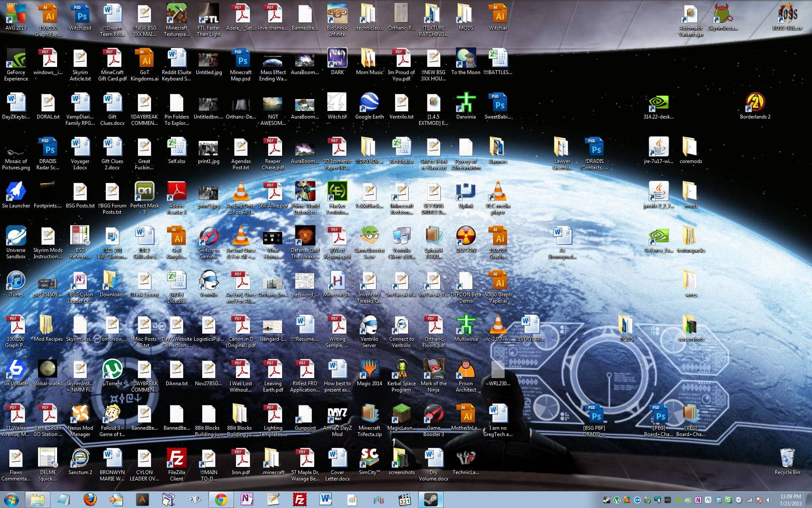Image resolution: width=812 pixels, height=508 pixels.
Task: Open the Mod Recipes folder
Action: 48,328
